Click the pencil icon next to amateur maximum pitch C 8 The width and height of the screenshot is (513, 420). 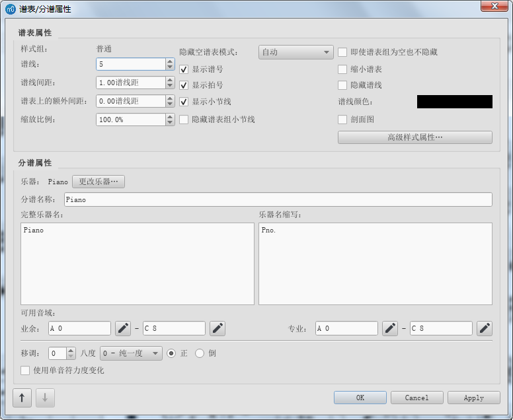click(x=217, y=328)
